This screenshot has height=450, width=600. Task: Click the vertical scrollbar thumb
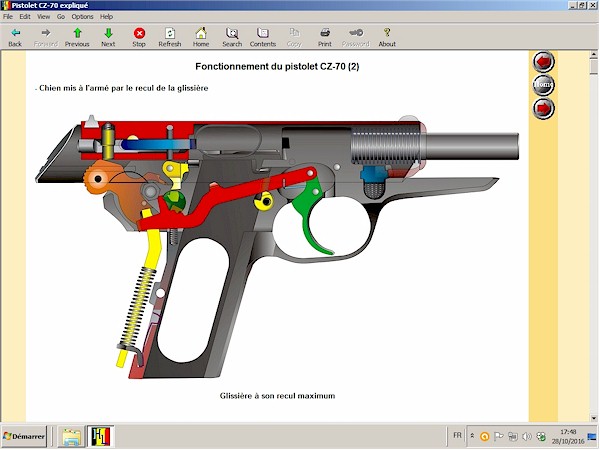click(594, 66)
